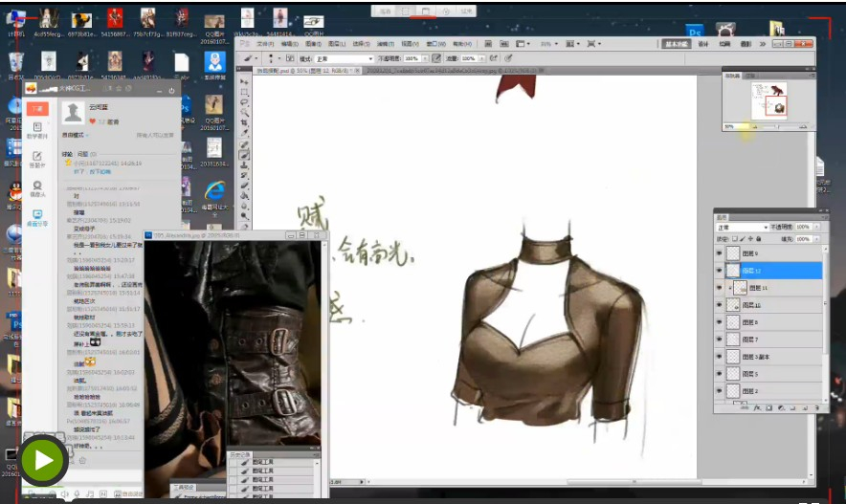Screen dimensions: 846x504
Task: Adjust the Navigator zoom slider
Action: tap(777, 126)
